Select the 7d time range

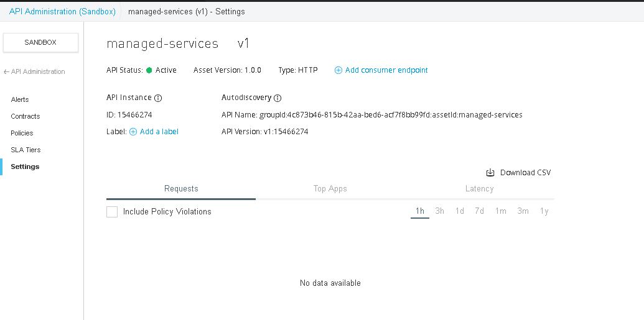pyautogui.click(x=479, y=211)
